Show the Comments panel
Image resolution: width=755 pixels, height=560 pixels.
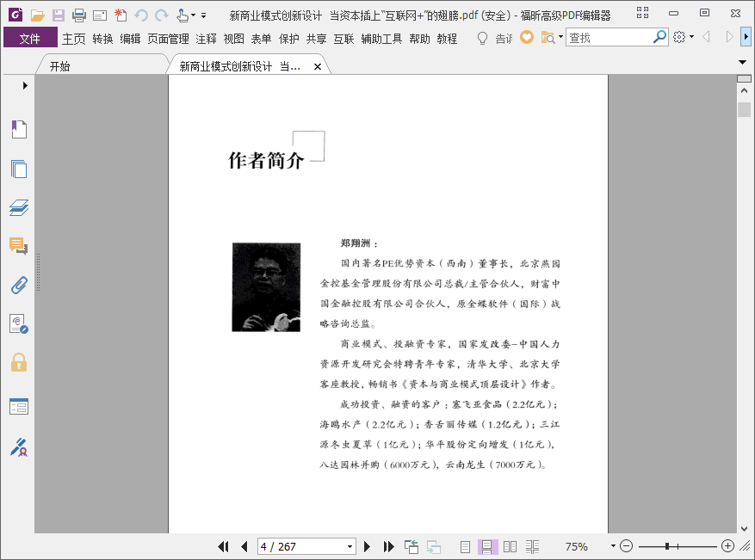[19, 247]
